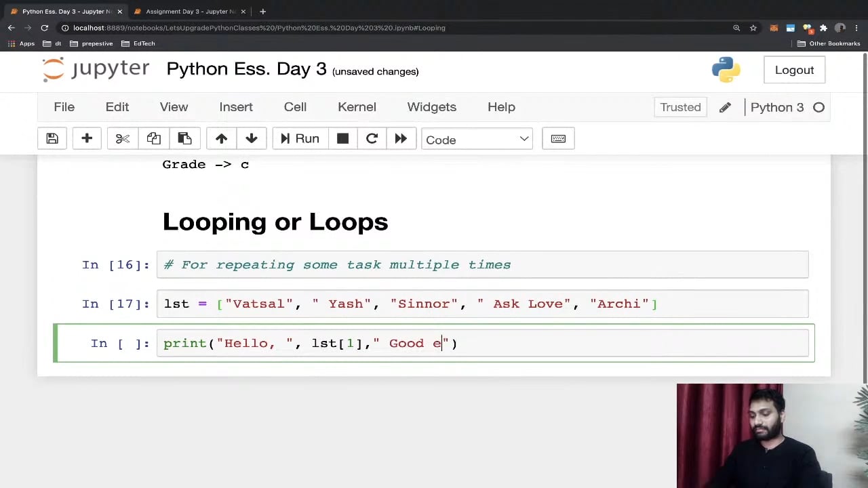Close the Python Ess. Day 3 browser tab
This screenshot has width=868, height=488.
[x=119, y=12]
